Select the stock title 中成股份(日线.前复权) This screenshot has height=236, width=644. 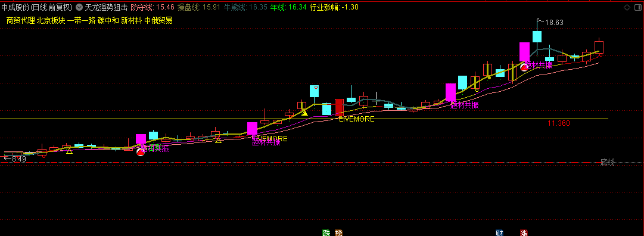point(38,7)
